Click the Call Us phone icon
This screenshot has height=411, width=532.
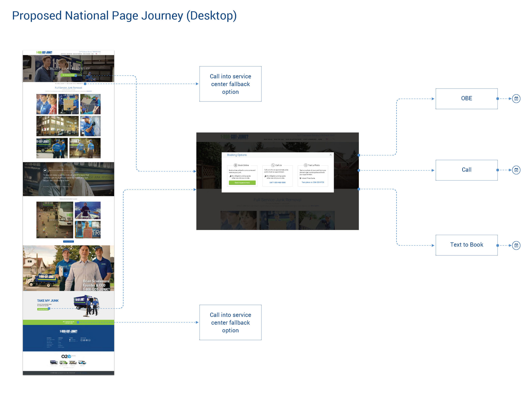(273, 165)
